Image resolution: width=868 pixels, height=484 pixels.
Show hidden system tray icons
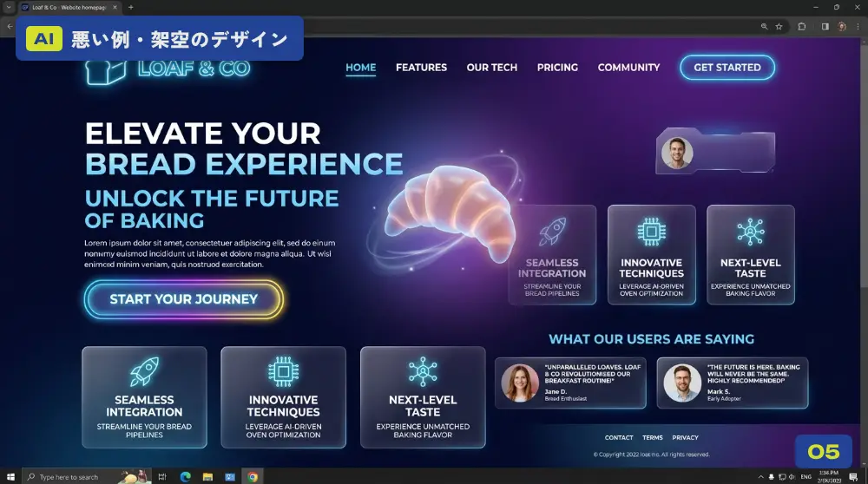click(x=760, y=477)
